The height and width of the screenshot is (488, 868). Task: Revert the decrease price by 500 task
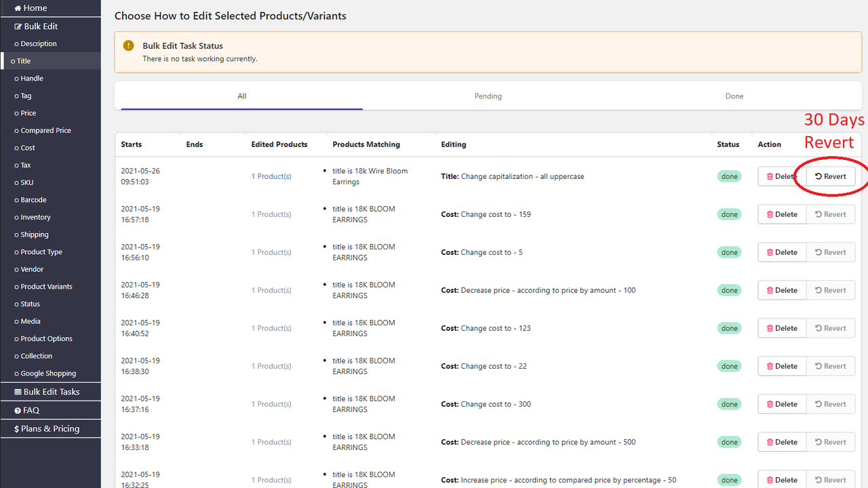(831, 442)
